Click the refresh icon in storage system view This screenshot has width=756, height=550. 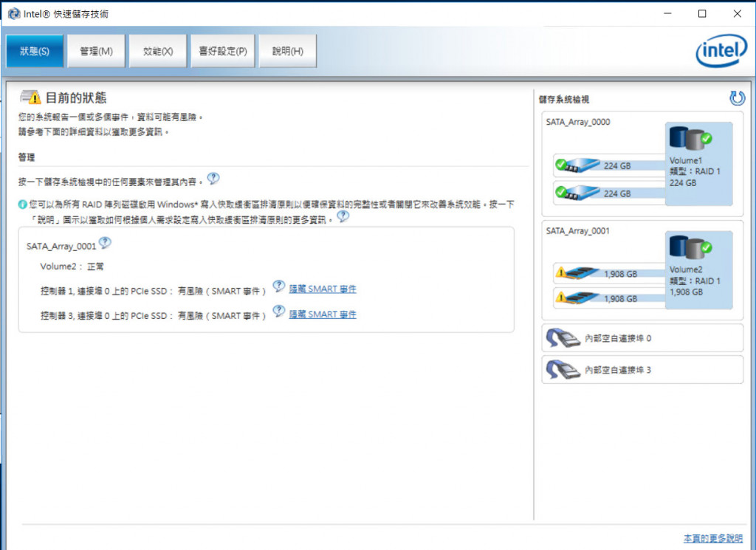coord(737,98)
